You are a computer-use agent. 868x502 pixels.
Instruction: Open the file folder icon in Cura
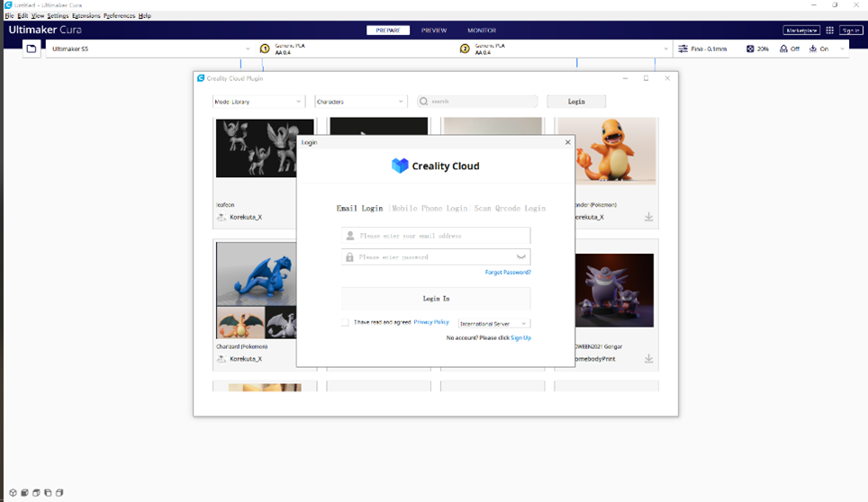click(x=32, y=49)
